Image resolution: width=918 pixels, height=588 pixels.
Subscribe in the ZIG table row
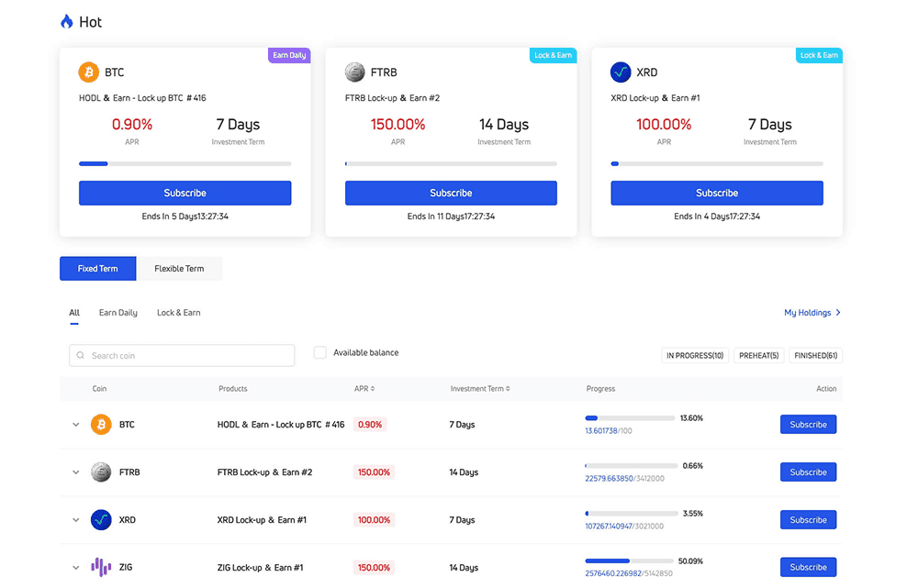[x=808, y=567]
